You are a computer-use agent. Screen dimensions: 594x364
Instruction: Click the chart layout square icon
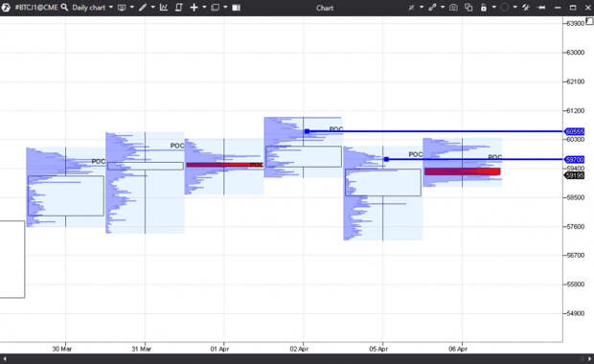[215, 8]
